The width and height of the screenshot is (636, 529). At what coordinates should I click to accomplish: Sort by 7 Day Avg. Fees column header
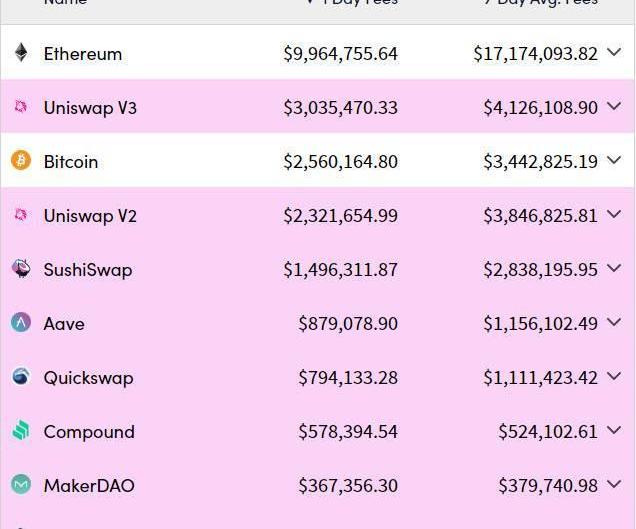541,2
